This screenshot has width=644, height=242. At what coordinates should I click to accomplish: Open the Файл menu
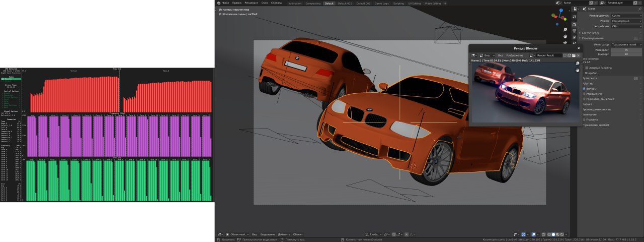click(226, 3)
